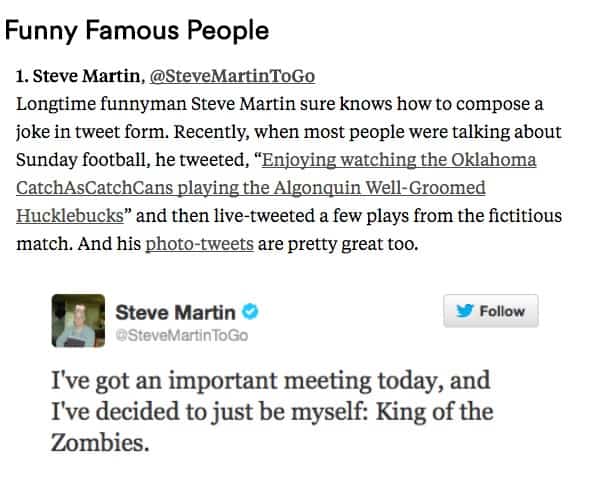The image size is (615, 477).
Task: Click the "Funny Famous People" heading
Action: point(137,30)
